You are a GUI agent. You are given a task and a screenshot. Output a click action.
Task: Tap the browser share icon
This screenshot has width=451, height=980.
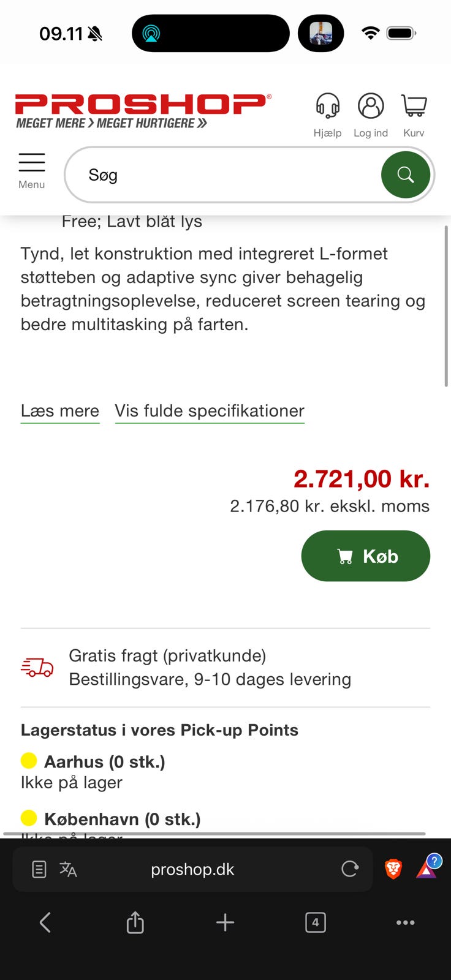135,922
